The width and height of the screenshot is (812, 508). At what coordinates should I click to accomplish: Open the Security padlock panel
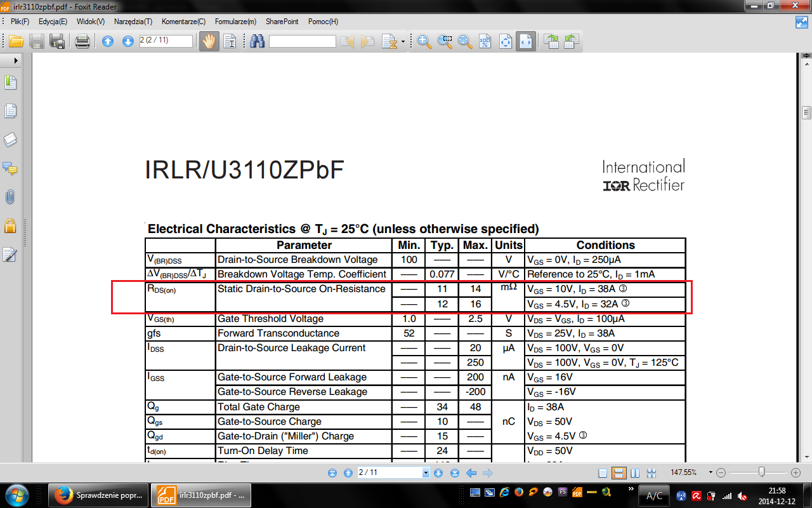click(x=10, y=225)
